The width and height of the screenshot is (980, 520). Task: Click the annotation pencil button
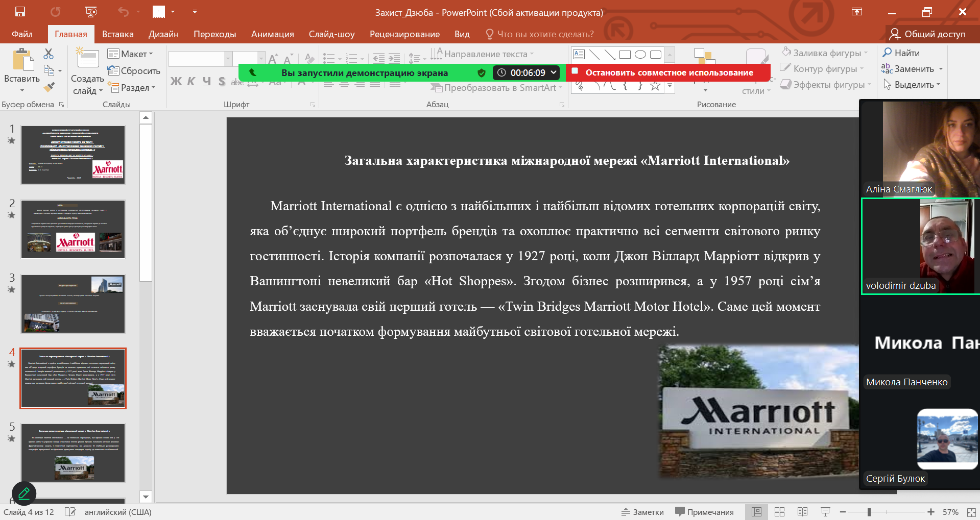click(24, 493)
